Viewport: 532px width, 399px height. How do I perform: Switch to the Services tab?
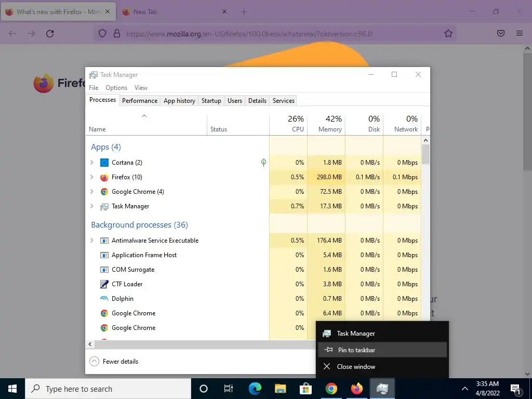coord(284,101)
